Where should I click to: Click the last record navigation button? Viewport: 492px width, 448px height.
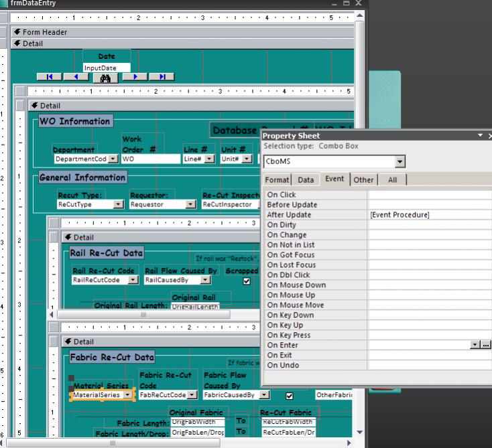pos(162,77)
